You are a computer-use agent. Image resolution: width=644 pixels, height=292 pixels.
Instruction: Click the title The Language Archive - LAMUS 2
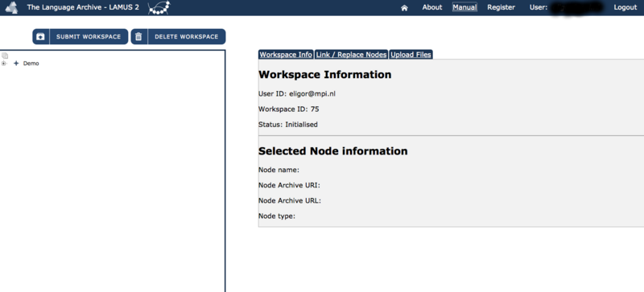pos(83,7)
